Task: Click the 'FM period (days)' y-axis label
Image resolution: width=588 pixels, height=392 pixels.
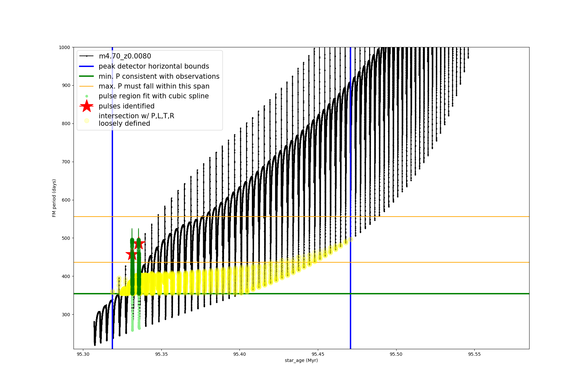Action: point(54,198)
